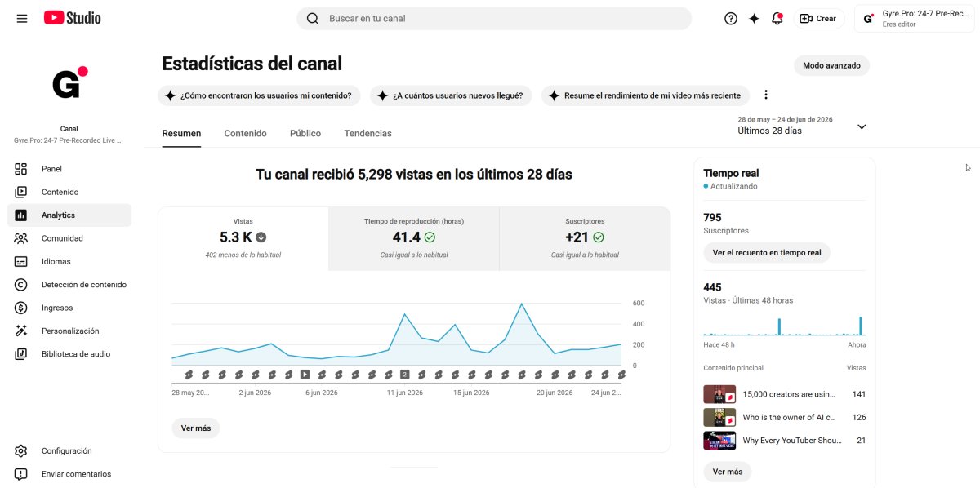Open thumbnail of Who is the owner video
The image size is (980, 488).
pyautogui.click(x=719, y=417)
